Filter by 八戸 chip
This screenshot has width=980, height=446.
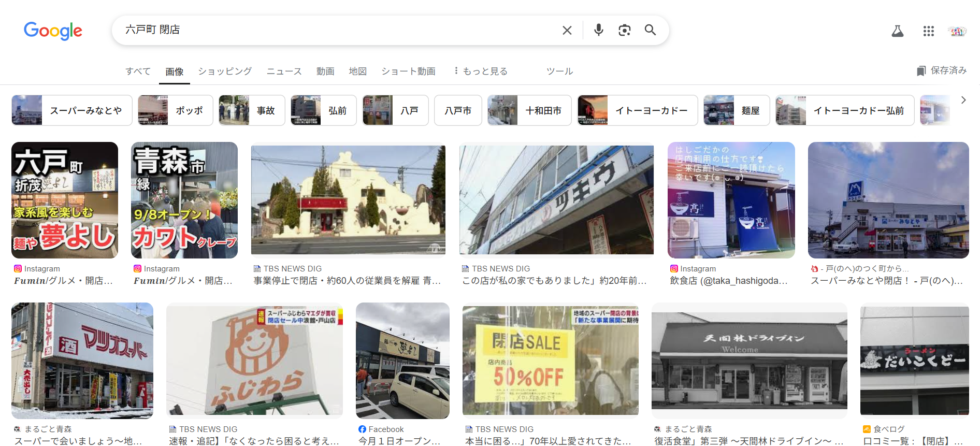pos(396,110)
